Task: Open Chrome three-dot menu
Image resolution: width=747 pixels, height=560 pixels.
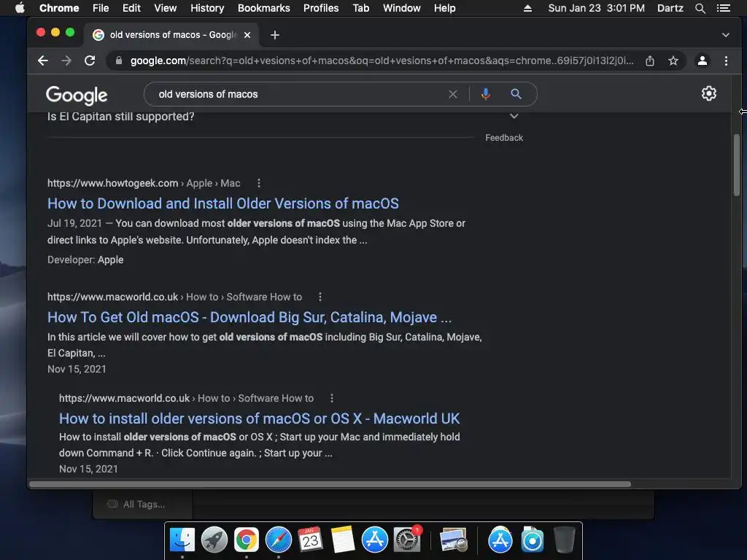Action: [726, 61]
